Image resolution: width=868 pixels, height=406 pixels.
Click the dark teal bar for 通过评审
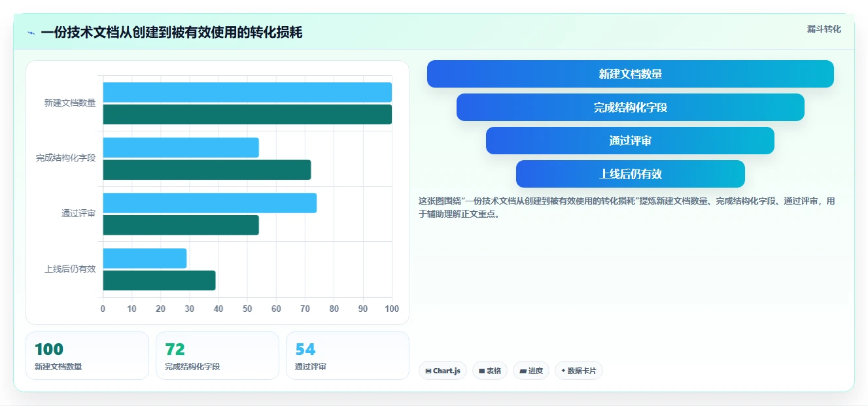pyautogui.click(x=181, y=225)
